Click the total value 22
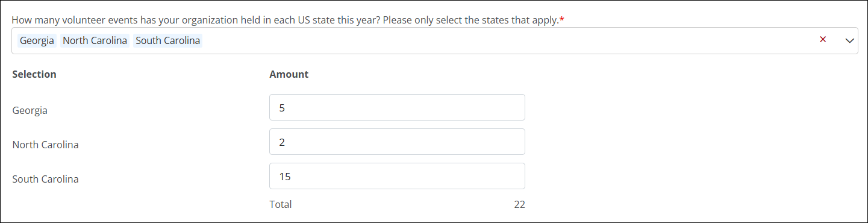This screenshot has height=223, width=868. 519,204
